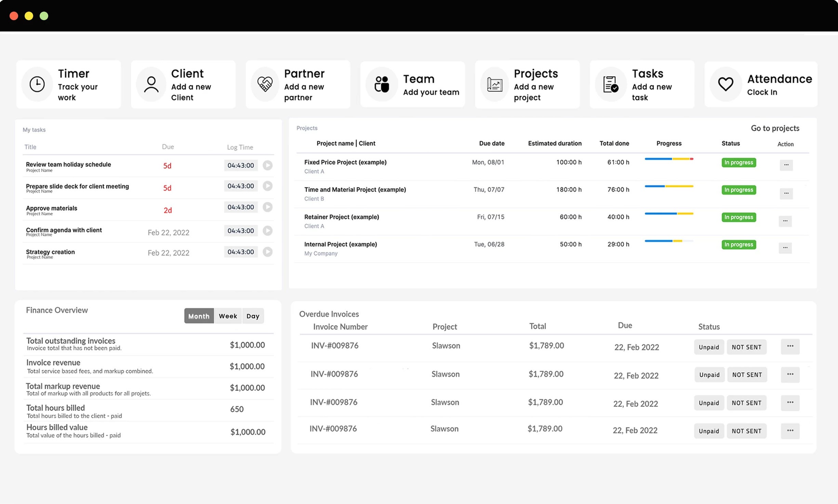Viewport: 838px width, 504px height.
Task: Click Internal Project progress bar
Action: [x=669, y=241]
